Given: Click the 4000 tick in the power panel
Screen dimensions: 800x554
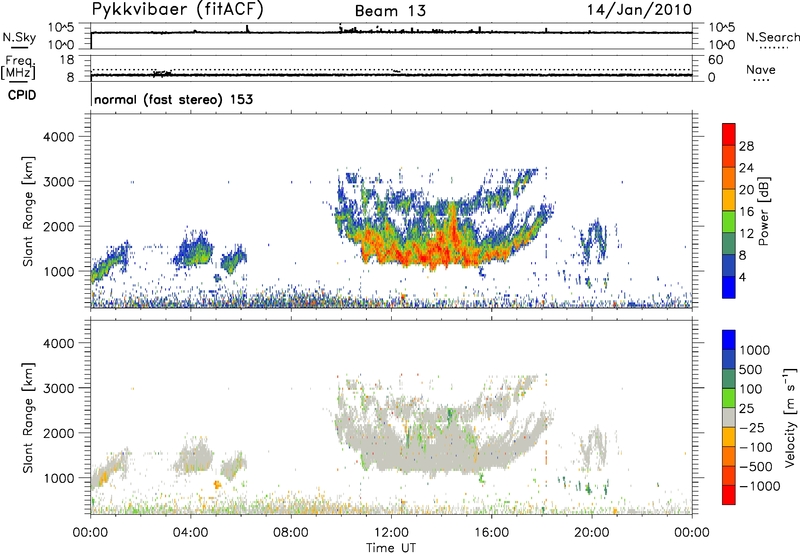Looking at the screenshot, I should (x=58, y=137).
